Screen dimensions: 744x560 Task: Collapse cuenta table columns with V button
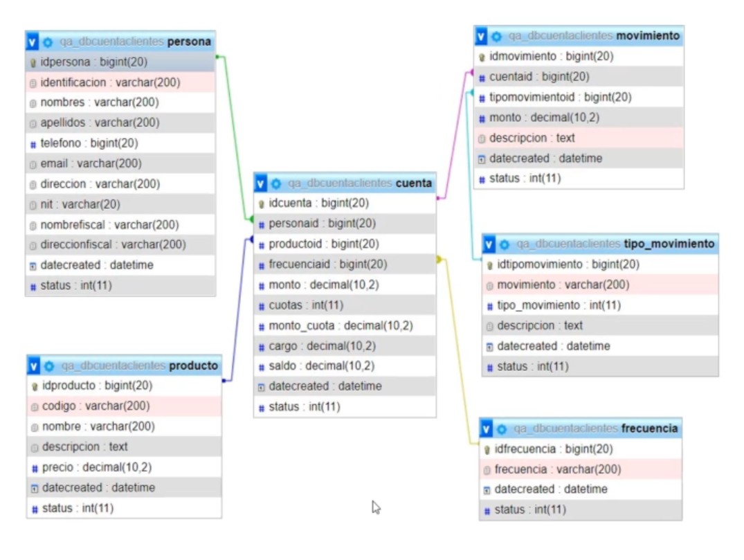click(x=261, y=183)
